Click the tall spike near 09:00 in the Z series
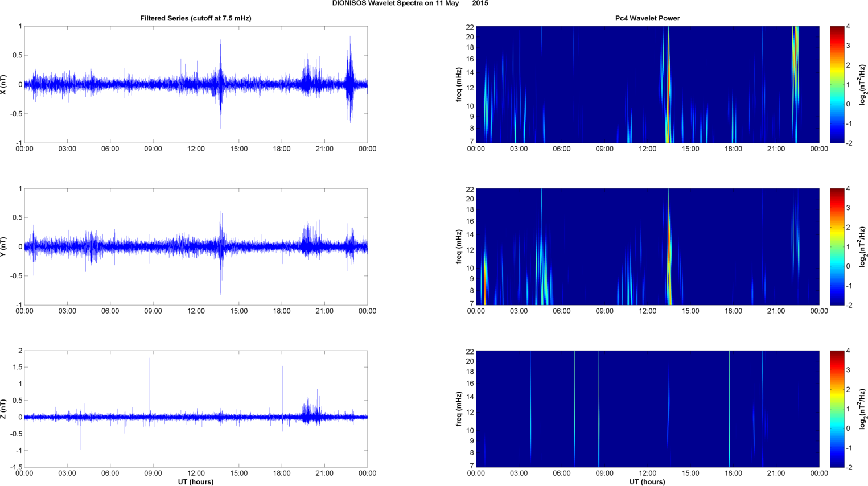The height and width of the screenshot is (486, 868). point(150,388)
